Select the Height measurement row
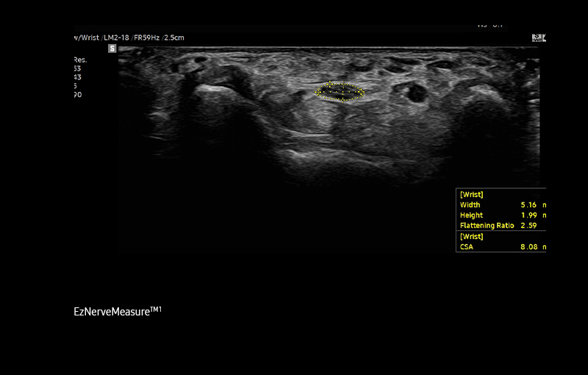This screenshot has width=588, height=375. pyautogui.click(x=501, y=215)
